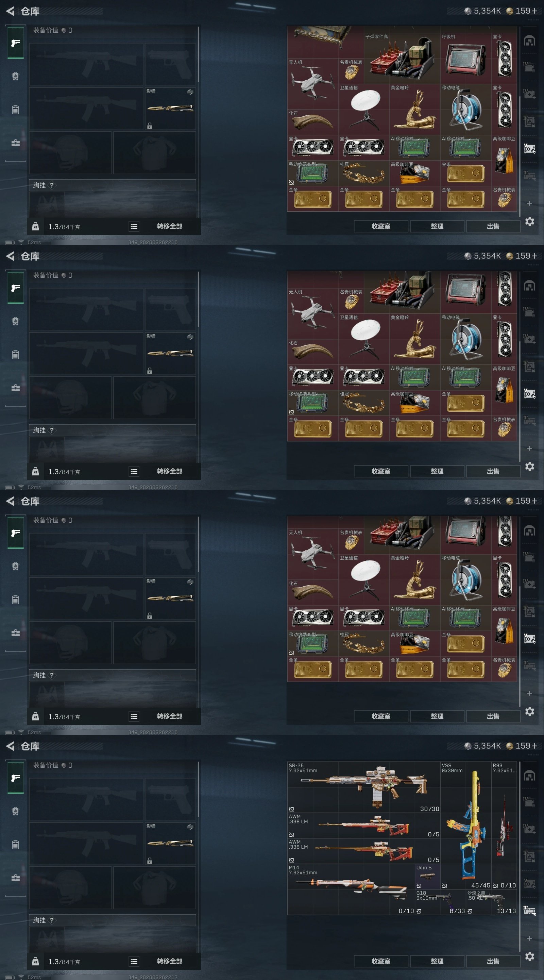Open the 收藏室 tab on weapons screen
The width and height of the screenshot is (544, 980).
click(x=381, y=961)
